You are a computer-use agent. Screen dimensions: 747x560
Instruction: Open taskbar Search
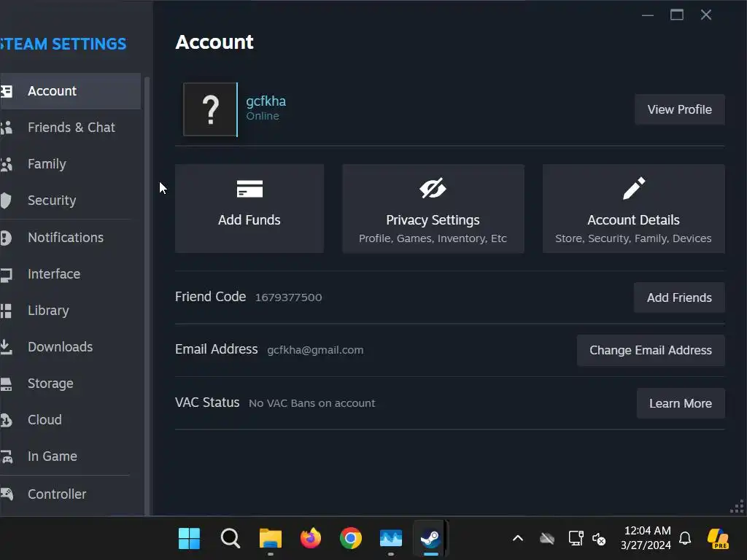pyautogui.click(x=231, y=539)
